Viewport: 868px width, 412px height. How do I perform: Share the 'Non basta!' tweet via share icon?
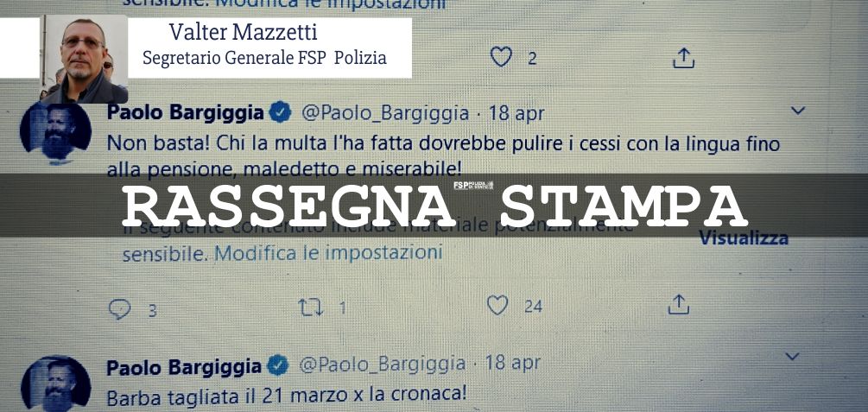point(678,304)
